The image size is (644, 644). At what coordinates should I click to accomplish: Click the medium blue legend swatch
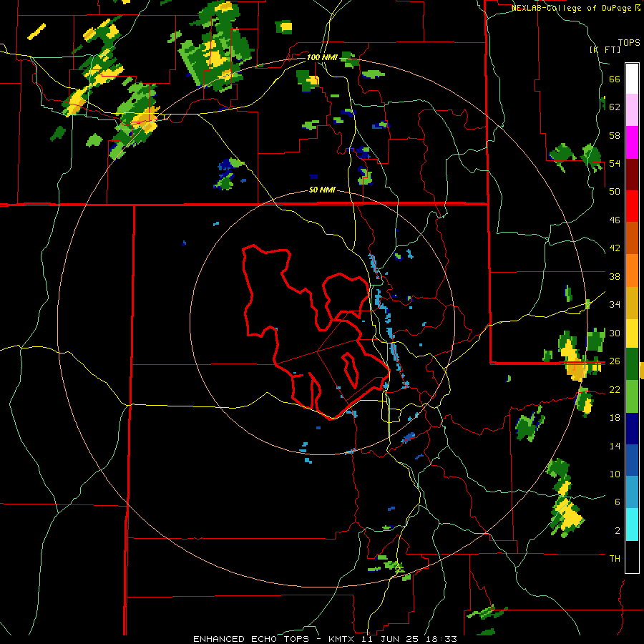(632, 460)
